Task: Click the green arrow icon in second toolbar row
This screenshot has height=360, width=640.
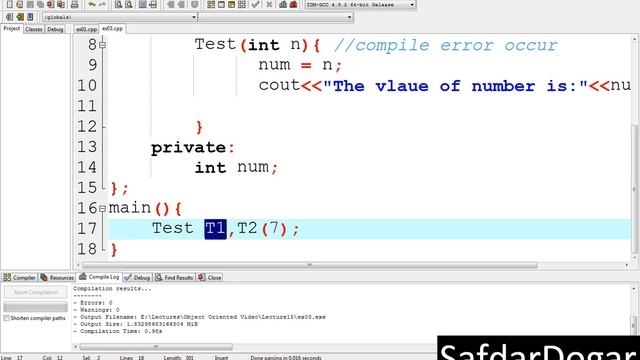Action: 20,17
